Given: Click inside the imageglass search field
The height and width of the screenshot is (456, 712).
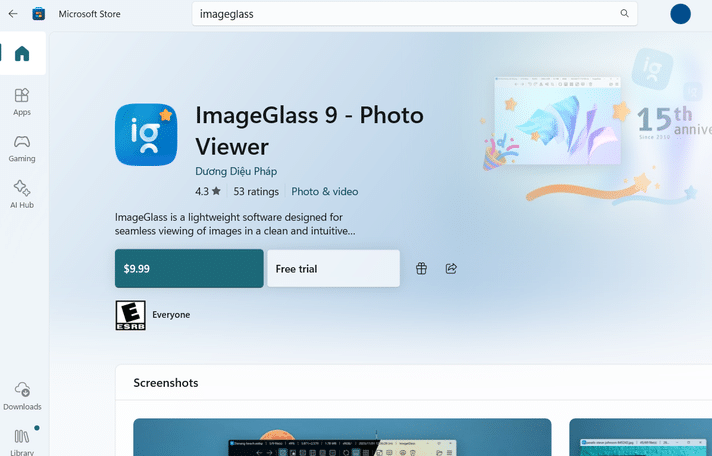Looking at the screenshot, I should coord(414,14).
